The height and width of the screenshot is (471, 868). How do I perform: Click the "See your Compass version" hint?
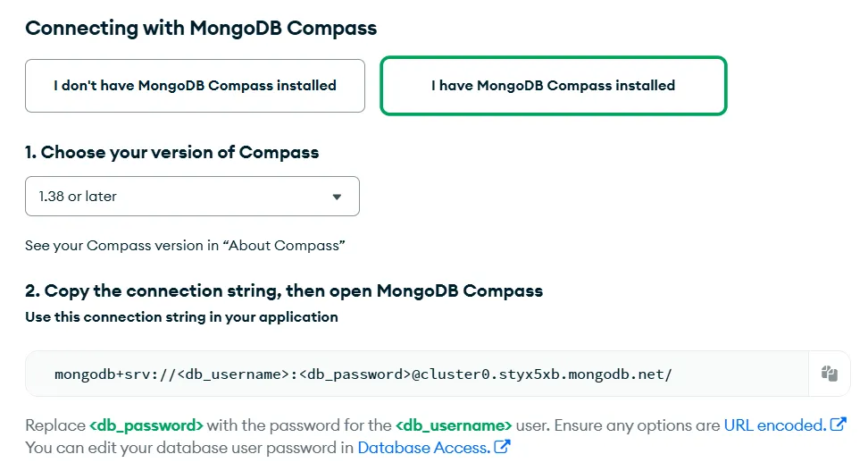[x=185, y=246]
